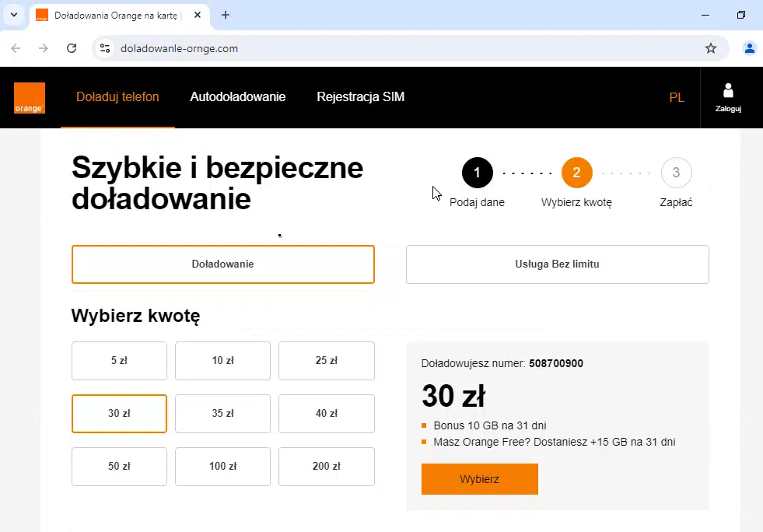
Task: Open the Chrome profile avatar
Action: click(749, 48)
